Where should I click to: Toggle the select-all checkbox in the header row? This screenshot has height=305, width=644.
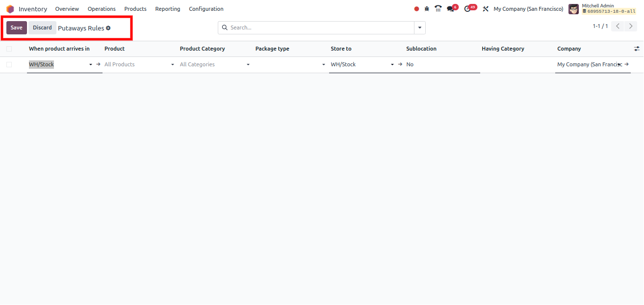8,48
